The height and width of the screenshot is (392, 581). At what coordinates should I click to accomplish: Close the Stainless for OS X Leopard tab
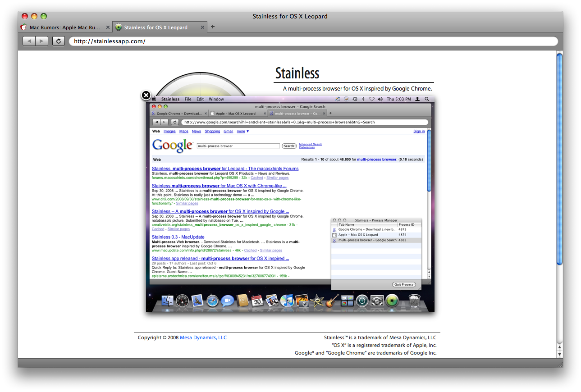[202, 27]
